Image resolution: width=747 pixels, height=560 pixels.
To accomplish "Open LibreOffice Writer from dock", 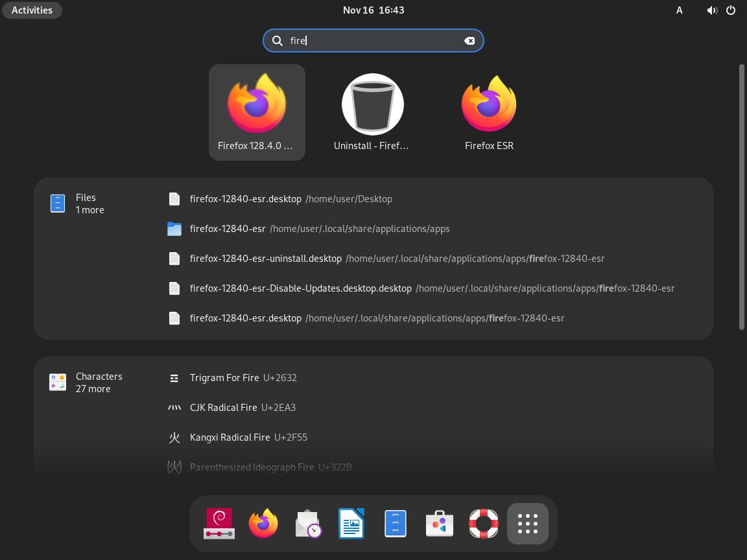I will pos(351,523).
